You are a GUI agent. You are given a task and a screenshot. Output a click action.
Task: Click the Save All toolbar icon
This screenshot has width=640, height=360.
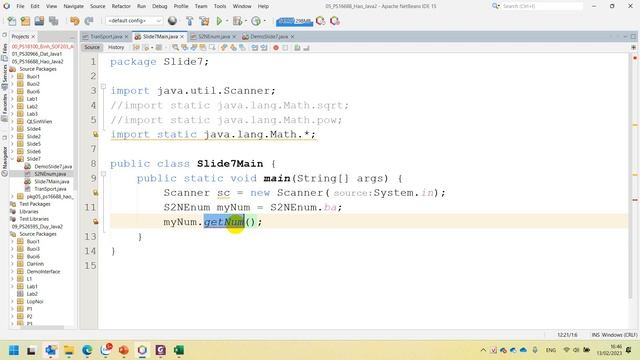click(x=53, y=21)
